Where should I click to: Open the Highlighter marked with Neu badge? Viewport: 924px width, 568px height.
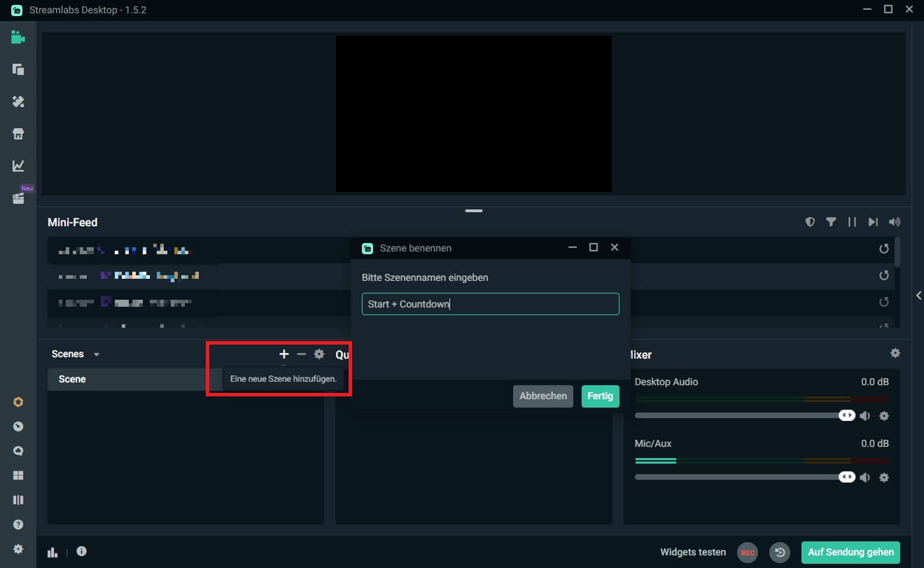[x=17, y=197]
